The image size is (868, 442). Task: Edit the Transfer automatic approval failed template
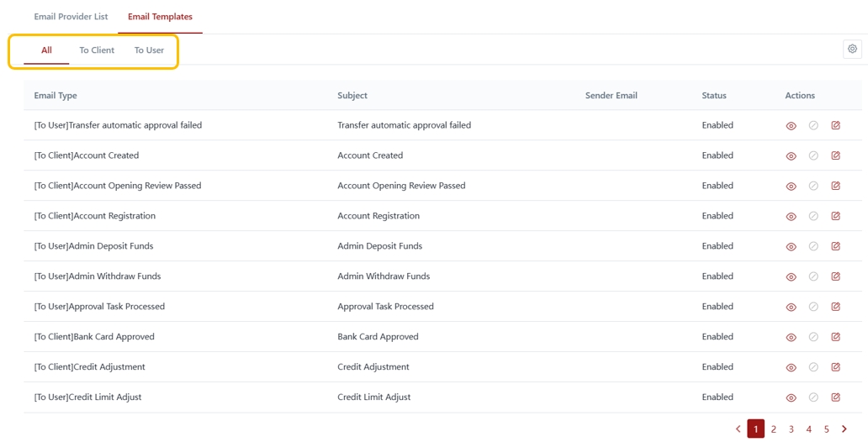click(835, 125)
